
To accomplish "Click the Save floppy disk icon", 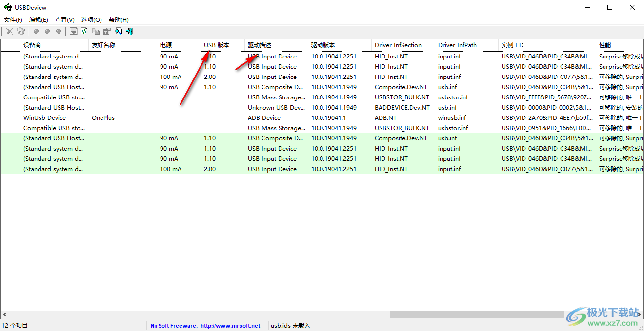I will 74,32.
